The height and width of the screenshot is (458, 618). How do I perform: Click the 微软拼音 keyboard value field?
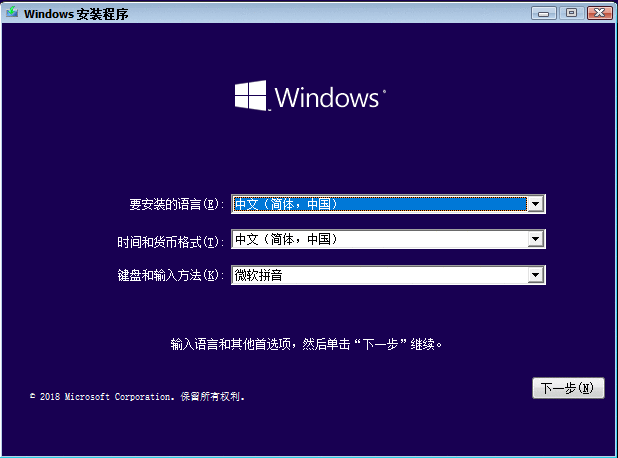379,274
